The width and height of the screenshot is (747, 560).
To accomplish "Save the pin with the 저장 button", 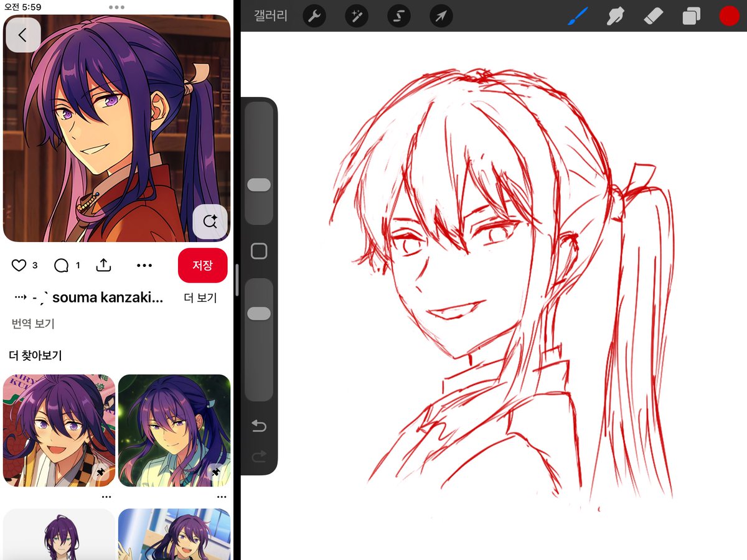I will point(202,266).
